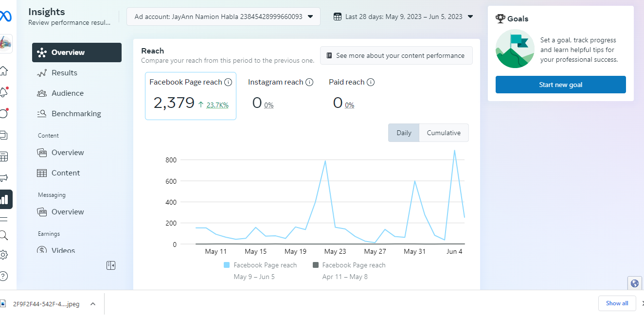Screen dimensions: 644x315
Task: Click the megaphone Ads icon
Action: pos(4,178)
